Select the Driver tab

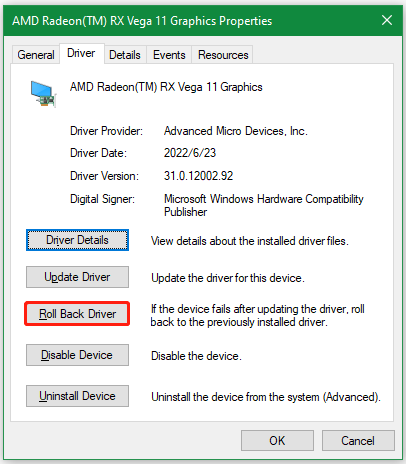(x=81, y=53)
